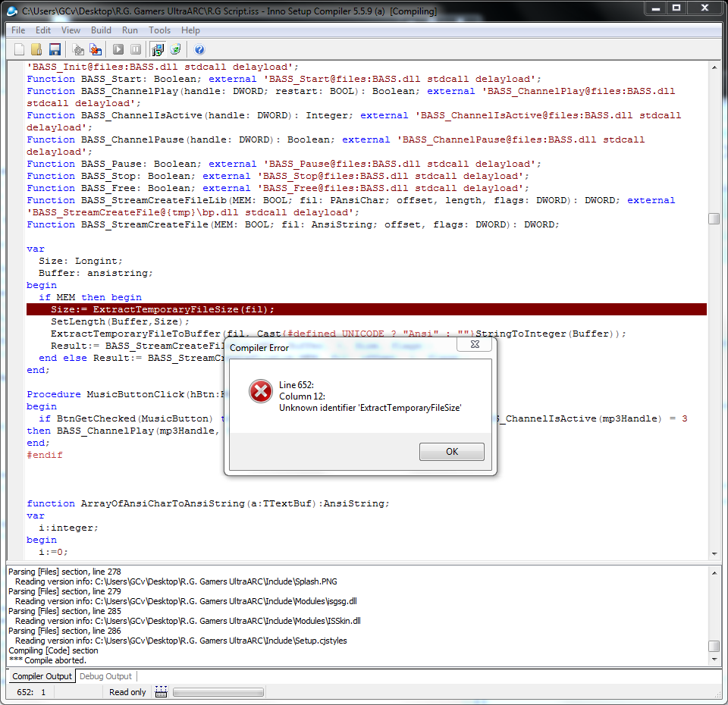Click the code editor scroll down arrow
Screen dimensions: 728x705
tap(714, 553)
